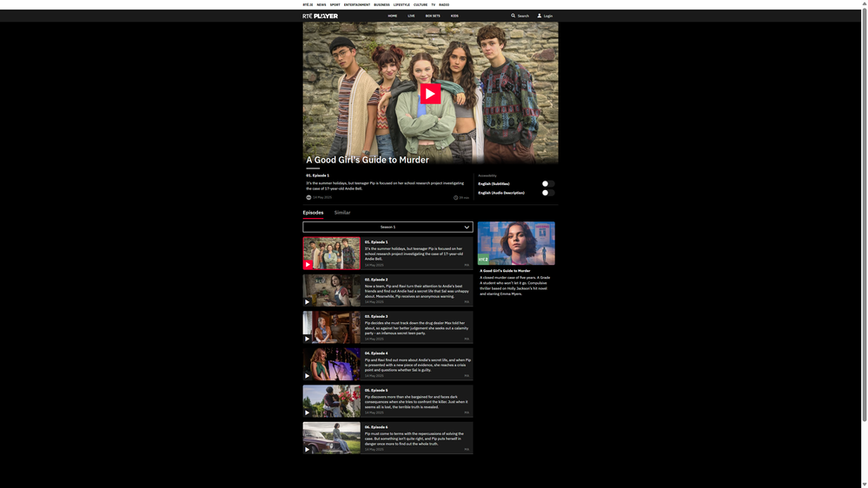Viewport: 868px width, 488px height.
Task: Open the NEWS link in the top bar
Action: (x=321, y=4)
